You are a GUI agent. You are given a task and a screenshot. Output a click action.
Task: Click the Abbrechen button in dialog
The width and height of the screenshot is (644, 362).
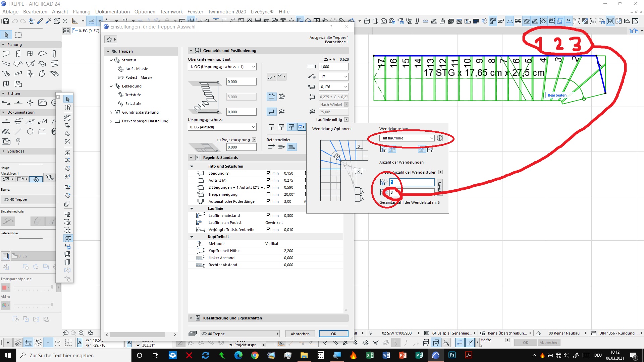click(300, 334)
